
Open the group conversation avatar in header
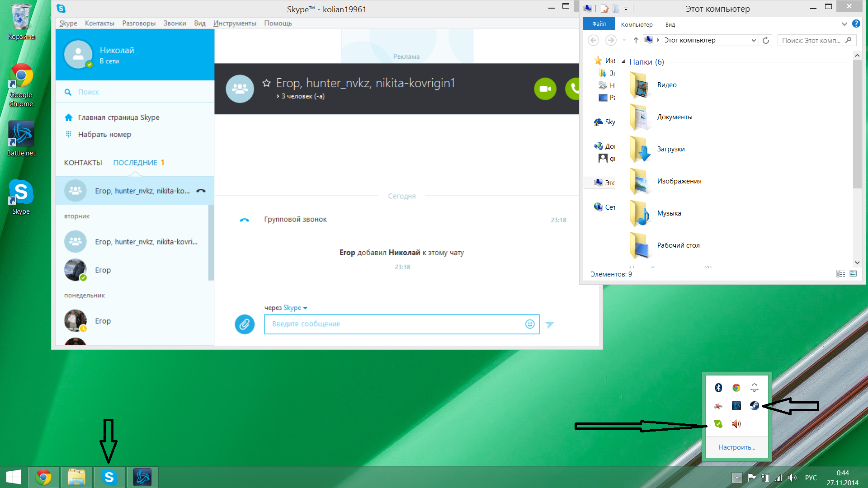(x=240, y=89)
